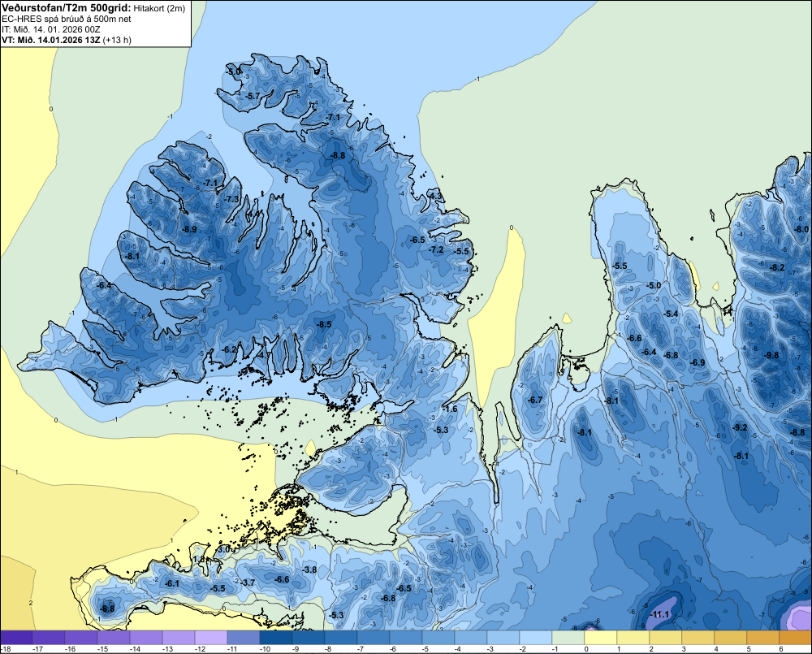812x654 pixels.
Task: Click the "-18" tick label on the legend
Action: pyautogui.click(x=6, y=649)
